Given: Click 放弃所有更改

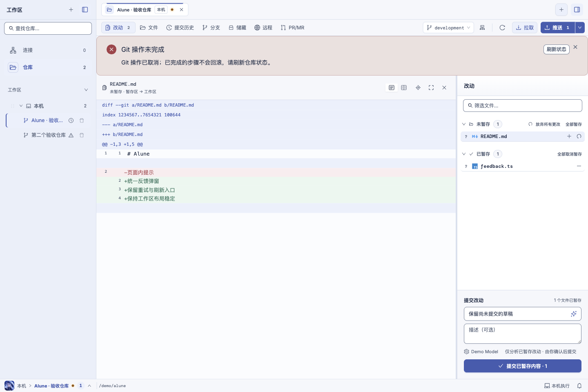Looking at the screenshot, I should (544, 124).
